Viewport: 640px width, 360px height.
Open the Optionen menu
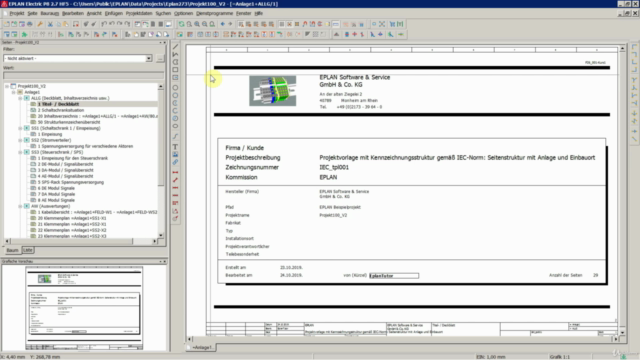[183, 13]
